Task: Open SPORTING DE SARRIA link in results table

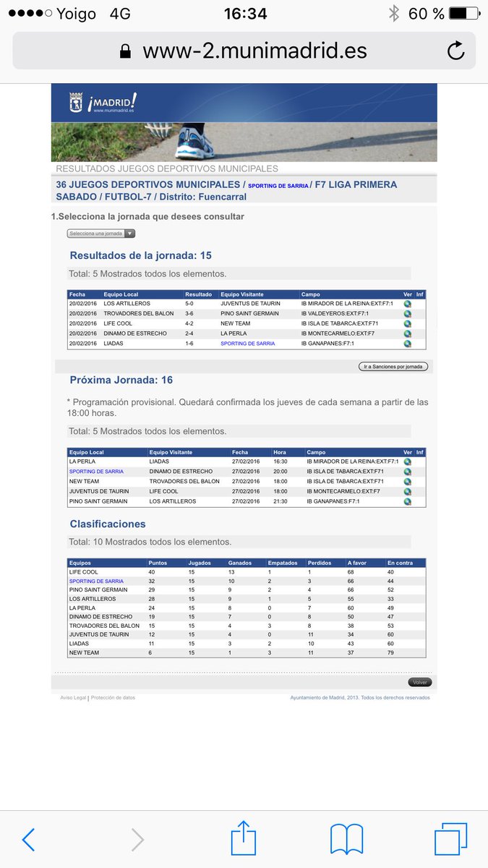Action: pyautogui.click(x=248, y=344)
